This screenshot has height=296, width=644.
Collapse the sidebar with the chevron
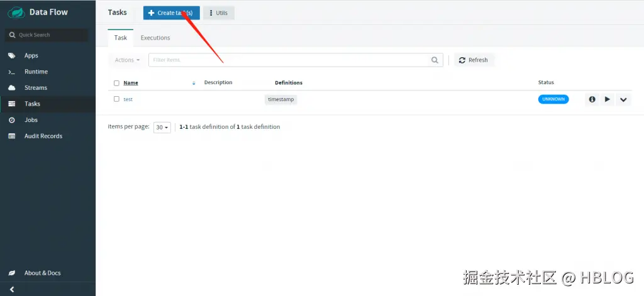12,290
